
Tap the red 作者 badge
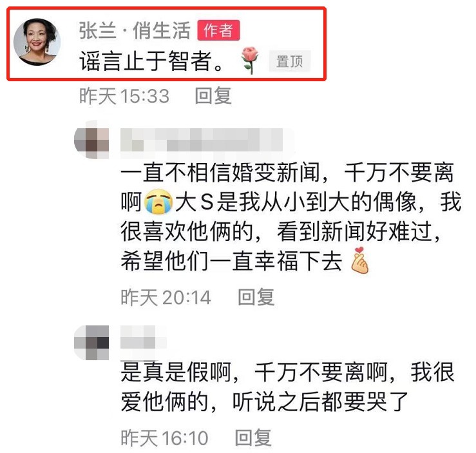point(218,30)
